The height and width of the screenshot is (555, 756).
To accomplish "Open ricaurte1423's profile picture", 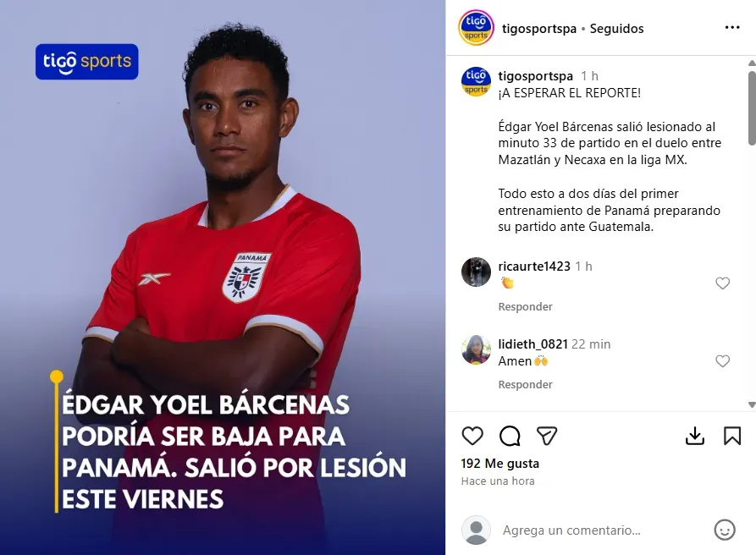I will tap(476, 272).
